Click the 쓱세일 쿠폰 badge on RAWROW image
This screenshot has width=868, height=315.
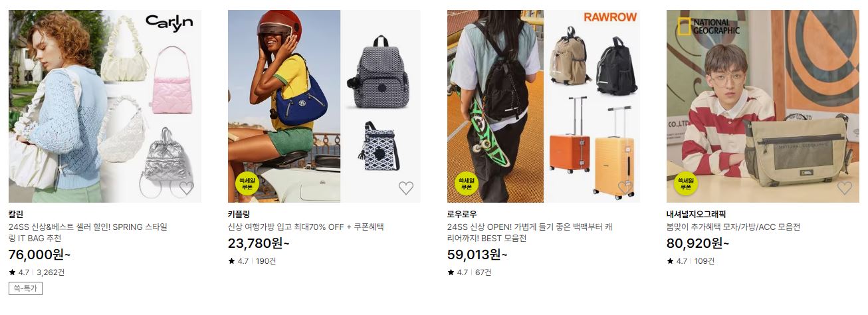point(465,184)
